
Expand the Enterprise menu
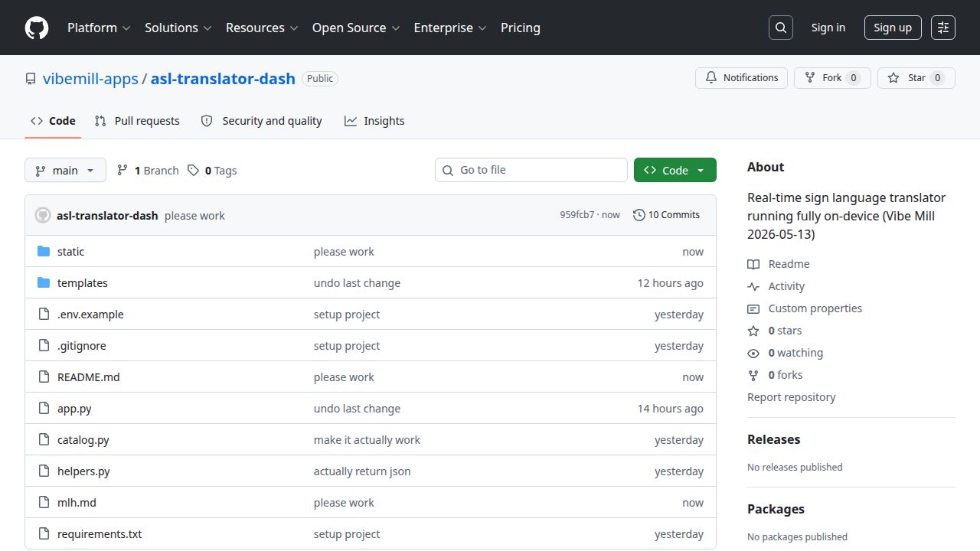click(x=450, y=28)
